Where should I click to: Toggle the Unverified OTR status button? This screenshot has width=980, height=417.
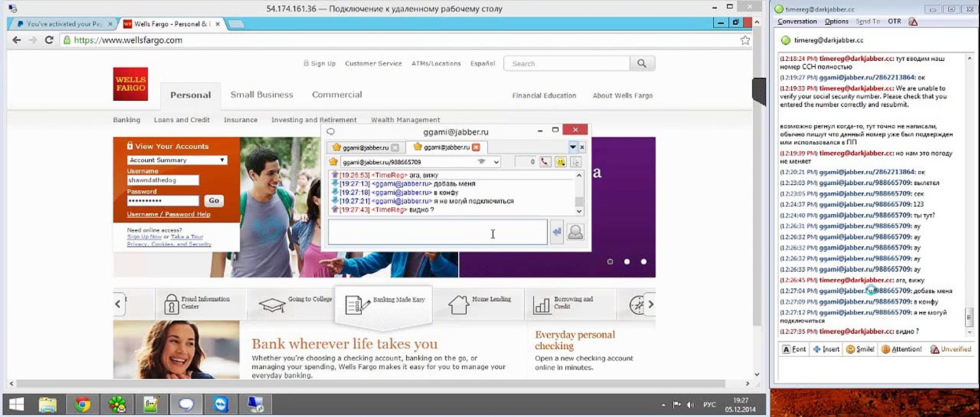tap(950, 349)
